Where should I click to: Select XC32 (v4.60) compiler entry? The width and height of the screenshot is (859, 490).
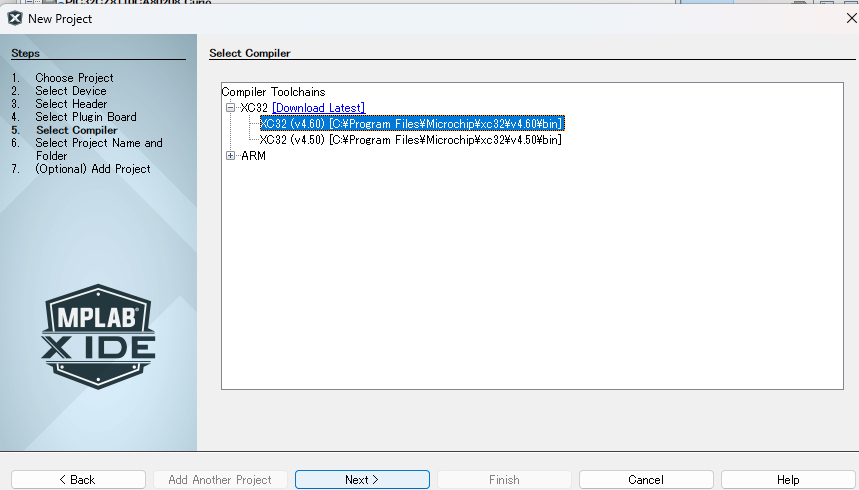(411, 123)
